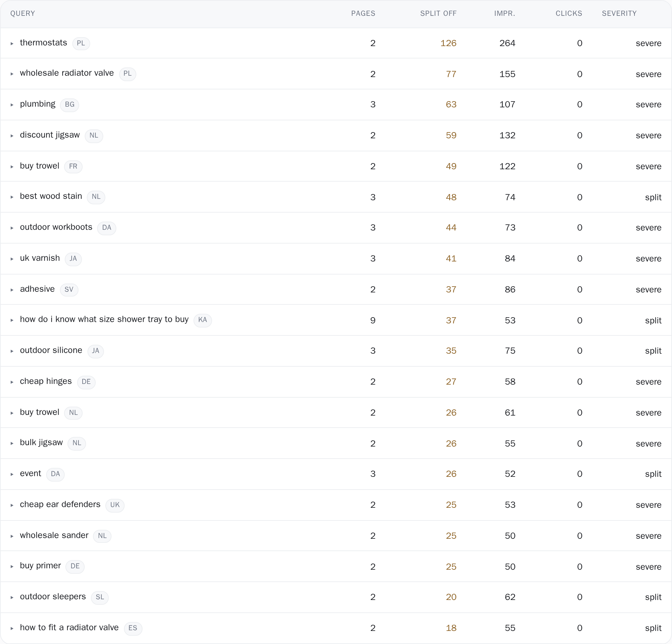Click the impressions value 132
The height and width of the screenshot is (644, 672).
pos(507,136)
